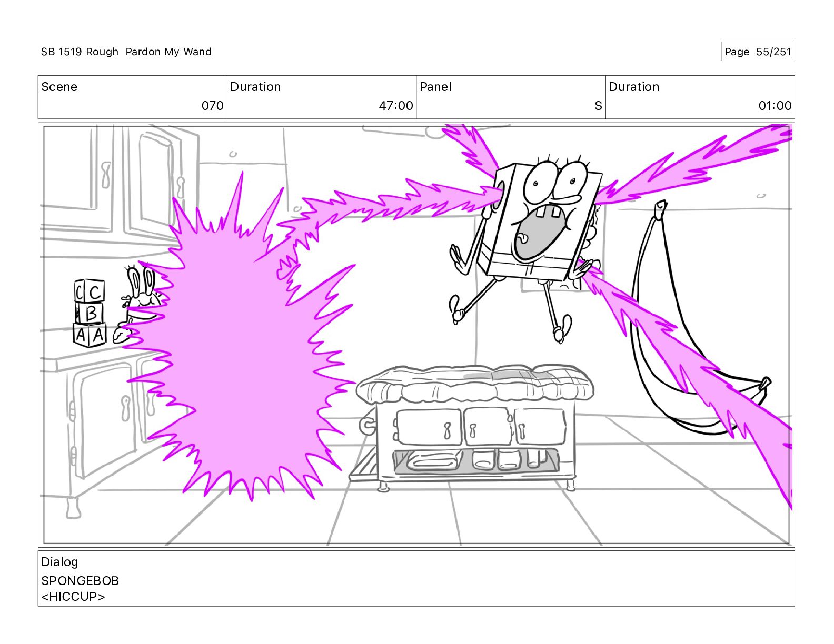Select the scene number '070'

click(x=213, y=106)
